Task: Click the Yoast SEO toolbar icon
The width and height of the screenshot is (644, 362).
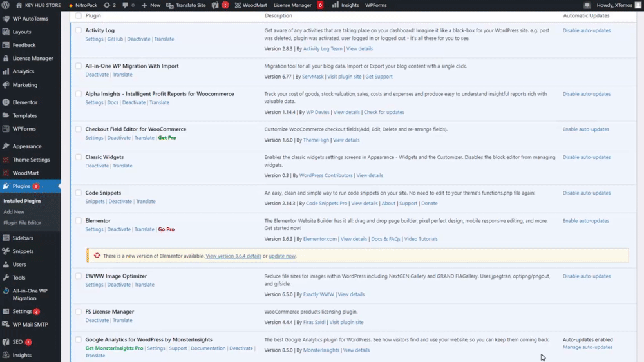Action: 215,5
